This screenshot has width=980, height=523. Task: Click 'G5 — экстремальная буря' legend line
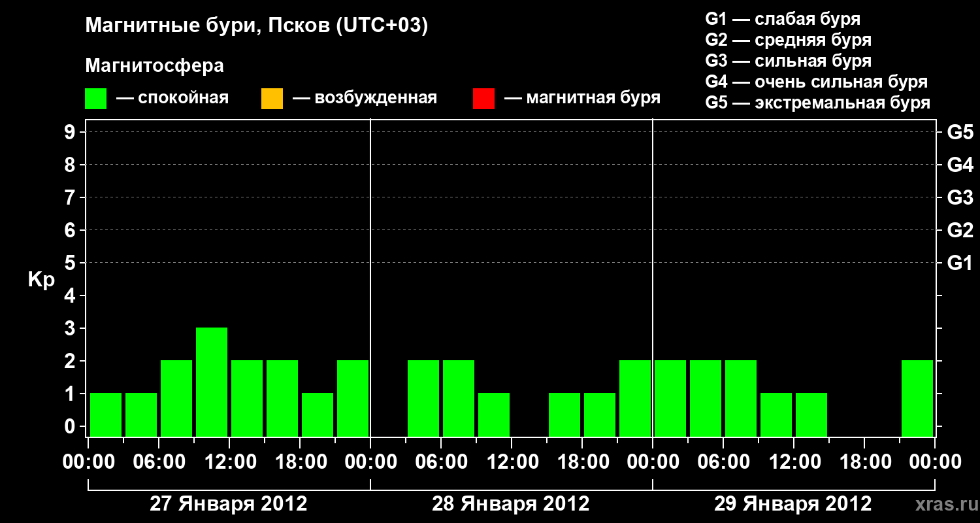pyautogui.click(x=817, y=103)
